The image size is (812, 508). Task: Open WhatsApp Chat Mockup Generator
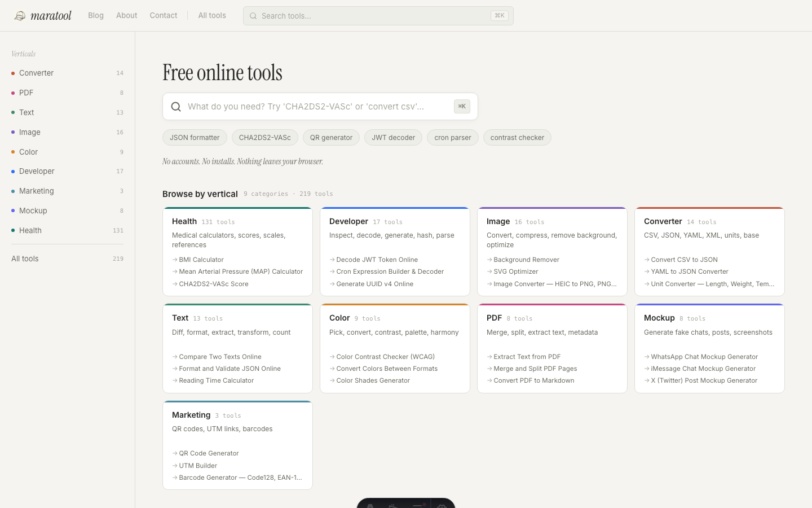click(x=701, y=357)
